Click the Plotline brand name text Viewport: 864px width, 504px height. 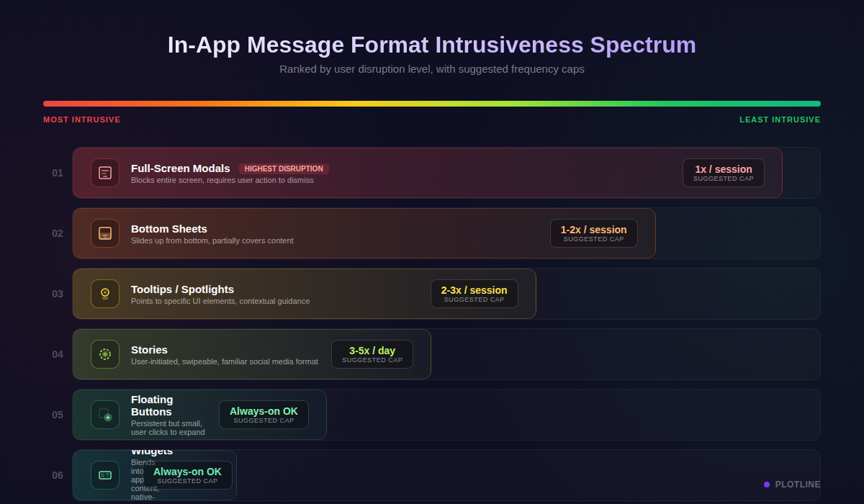pos(798,485)
